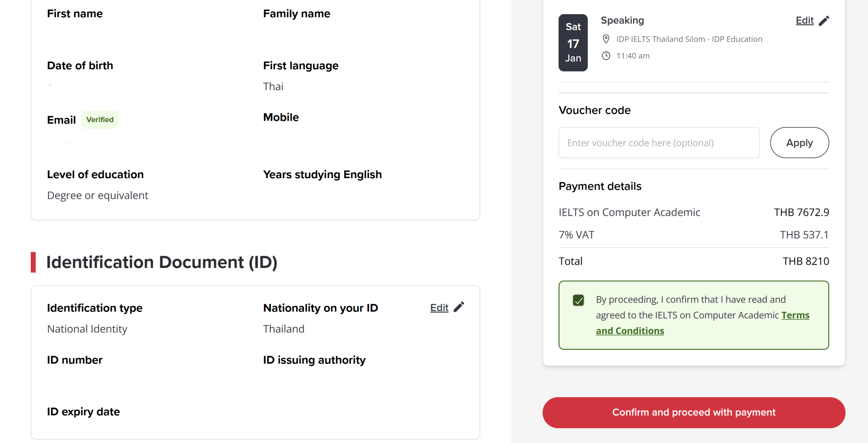This screenshot has width=868, height=443.
Task: Click the Apply button for the voucher code
Action: (x=799, y=142)
